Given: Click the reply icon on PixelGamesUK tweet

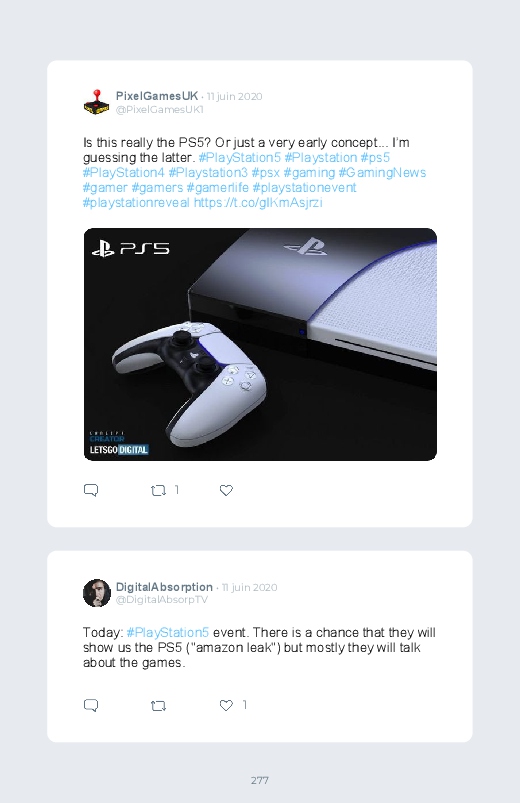Looking at the screenshot, I should [91, 490].
